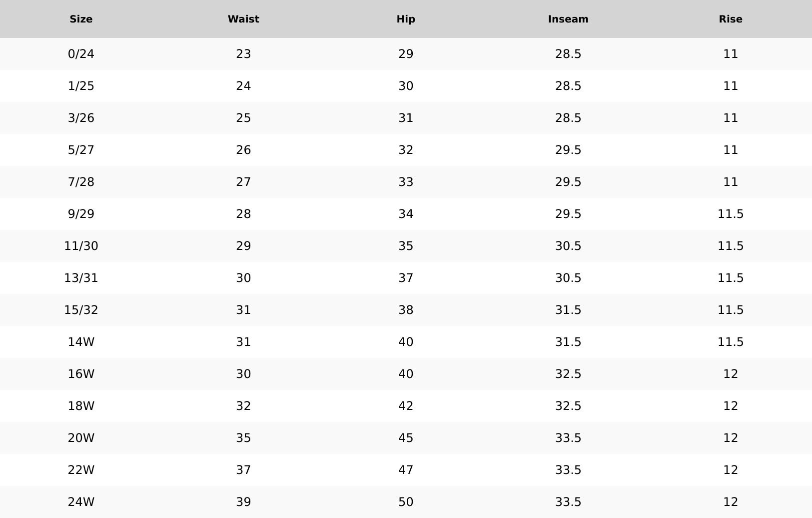This screenshot has height=518, width=812.
Task: Click the waist value in the 1/25 row
Action: [x=243, y=86]
